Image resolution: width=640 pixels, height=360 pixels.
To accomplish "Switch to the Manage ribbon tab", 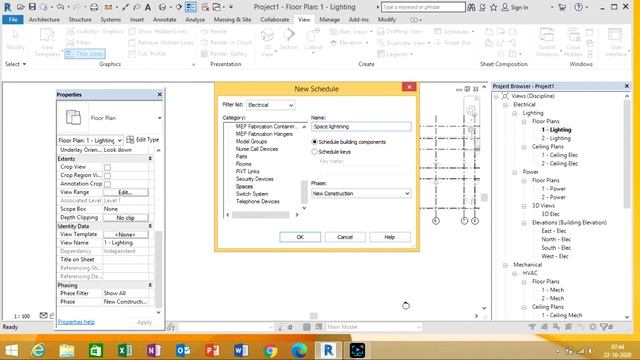I will (x=329, y=20).
